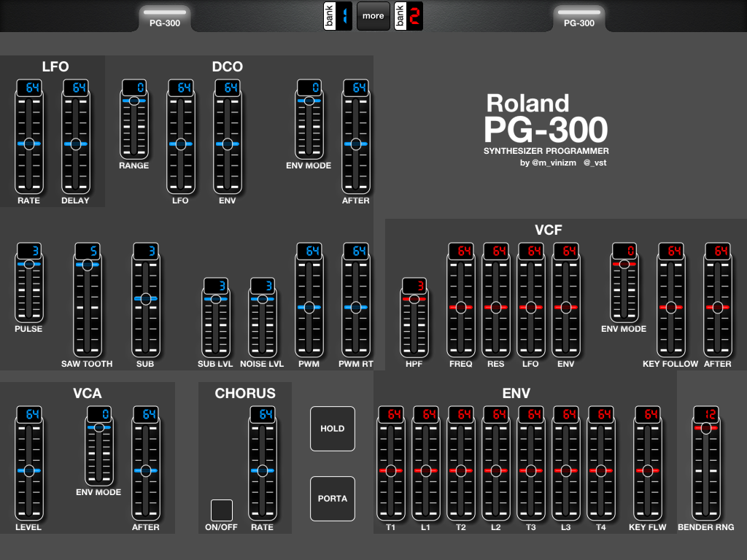Click the ENV T2 slider knob
Viewport: 747px width, 560px height.
461,470
